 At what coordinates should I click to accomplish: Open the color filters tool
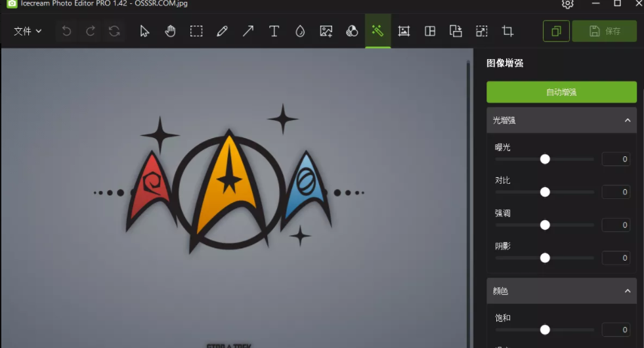352,31
